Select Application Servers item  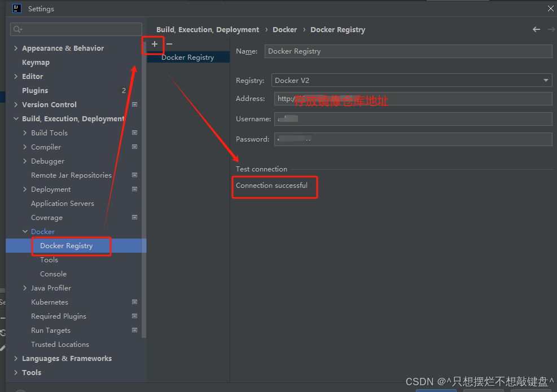pos(63,204)
